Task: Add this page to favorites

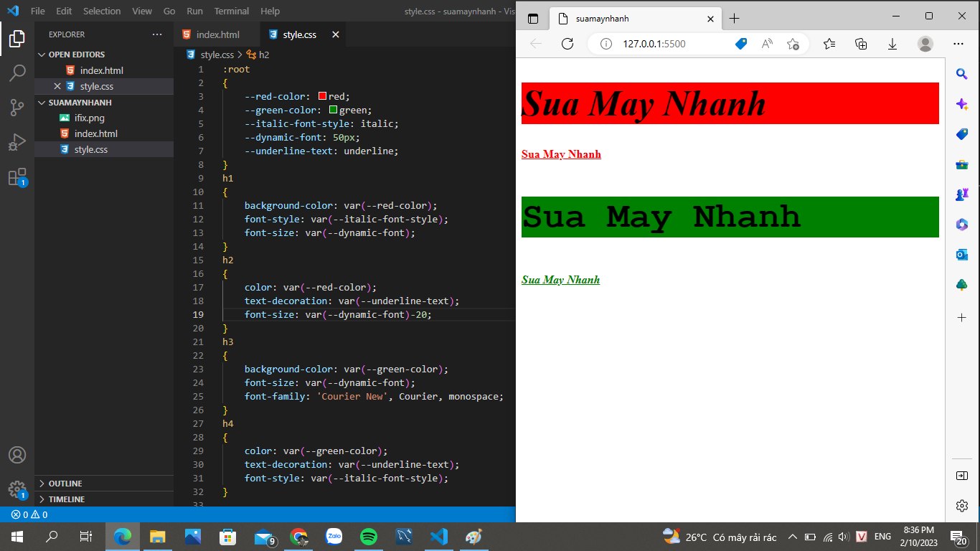Action: 793,44
